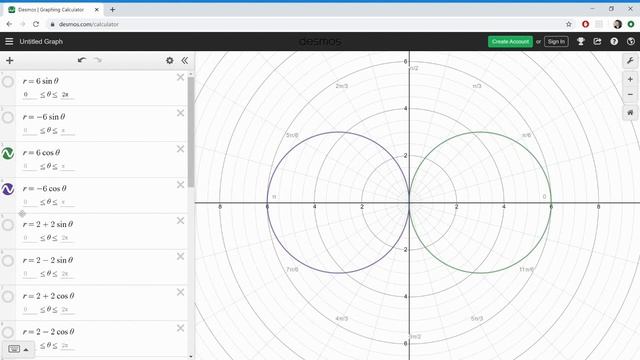
Task: Delete expression r = −6 cos θ
Action: coord(180,185)
